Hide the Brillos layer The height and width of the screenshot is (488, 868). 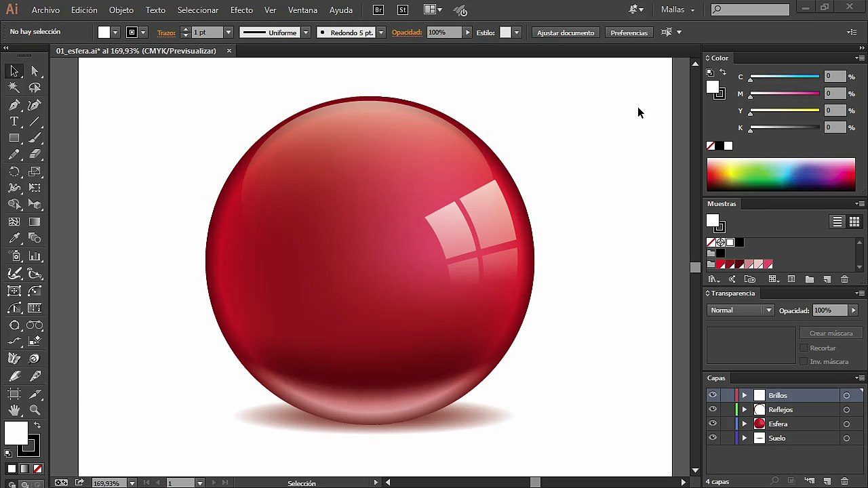(x=712, y=395)
